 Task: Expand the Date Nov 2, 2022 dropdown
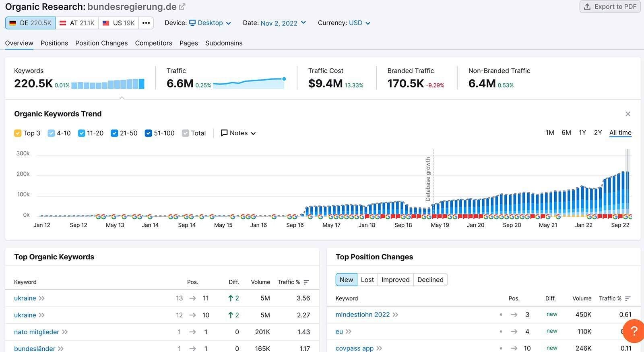(x=283, y=23)
